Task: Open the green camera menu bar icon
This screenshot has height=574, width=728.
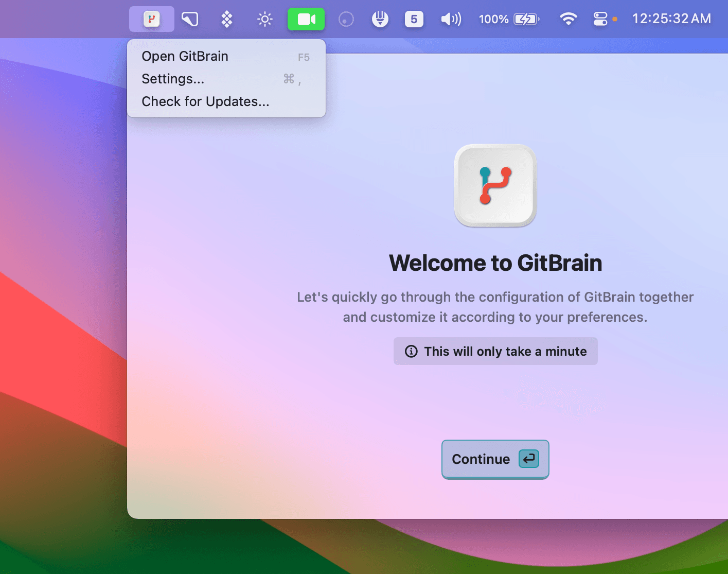Action: click(x=306, y=19)
